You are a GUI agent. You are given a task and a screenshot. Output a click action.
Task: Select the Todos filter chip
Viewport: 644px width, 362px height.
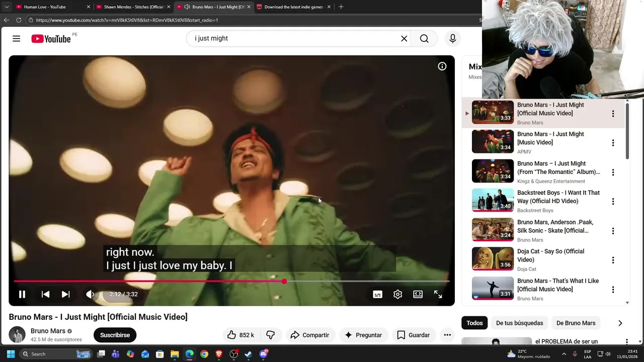click(474, 323)
